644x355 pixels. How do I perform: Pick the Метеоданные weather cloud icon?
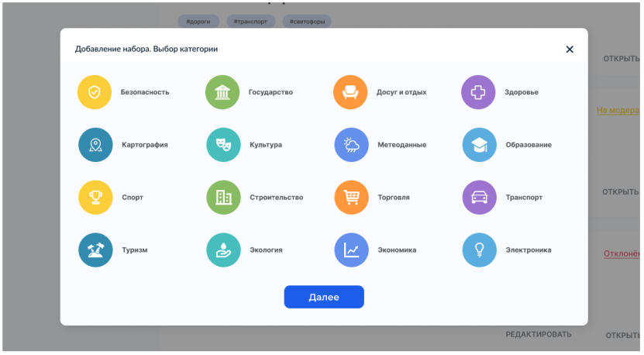pos(350,145)
